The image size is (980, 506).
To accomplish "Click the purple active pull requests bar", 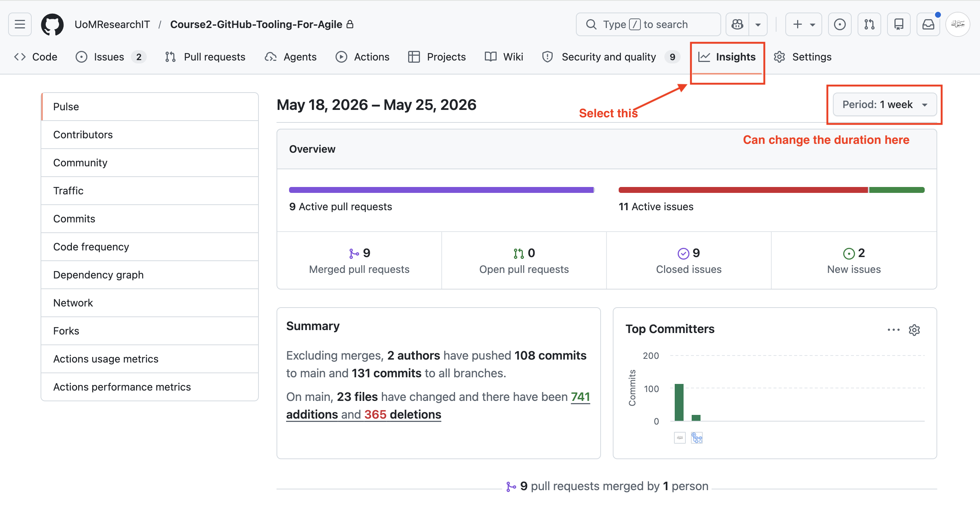I will (x=441, y=190).
